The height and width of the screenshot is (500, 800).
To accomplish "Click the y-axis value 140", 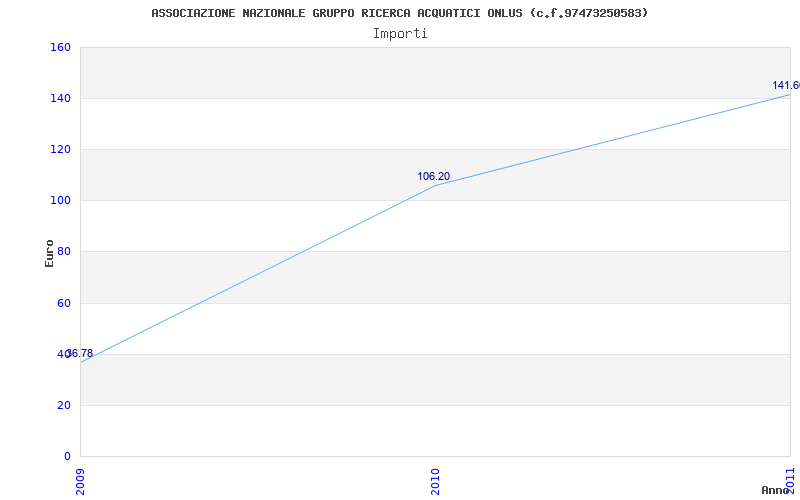I will [x=60, y=98].
